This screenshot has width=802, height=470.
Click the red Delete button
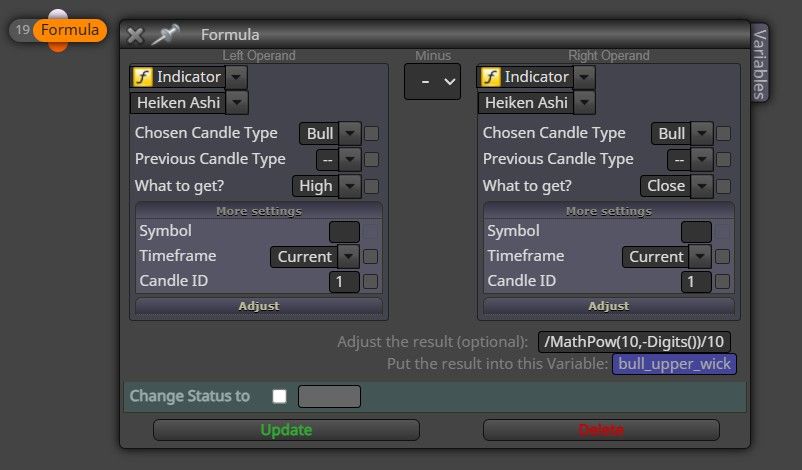pos(601,430)
